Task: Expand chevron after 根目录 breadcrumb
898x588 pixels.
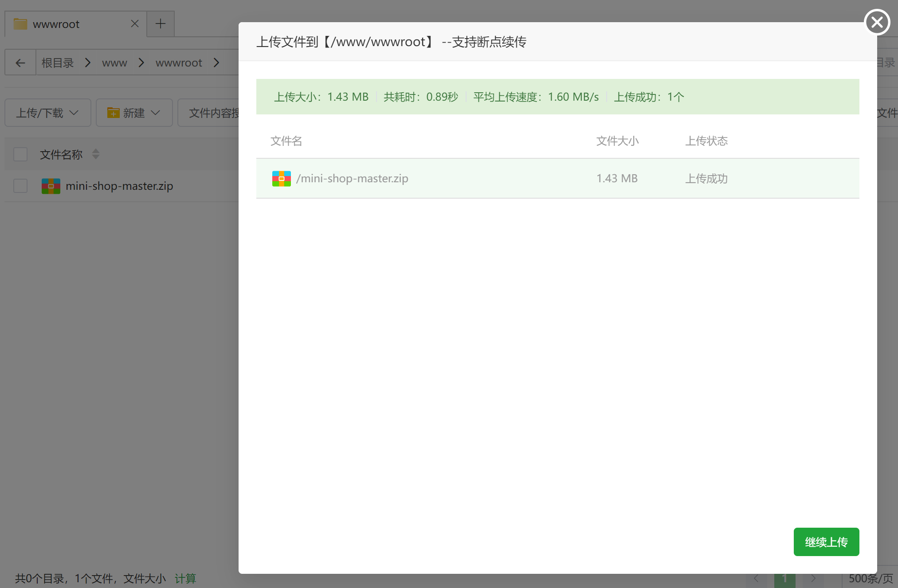Action: pos(88,63)
